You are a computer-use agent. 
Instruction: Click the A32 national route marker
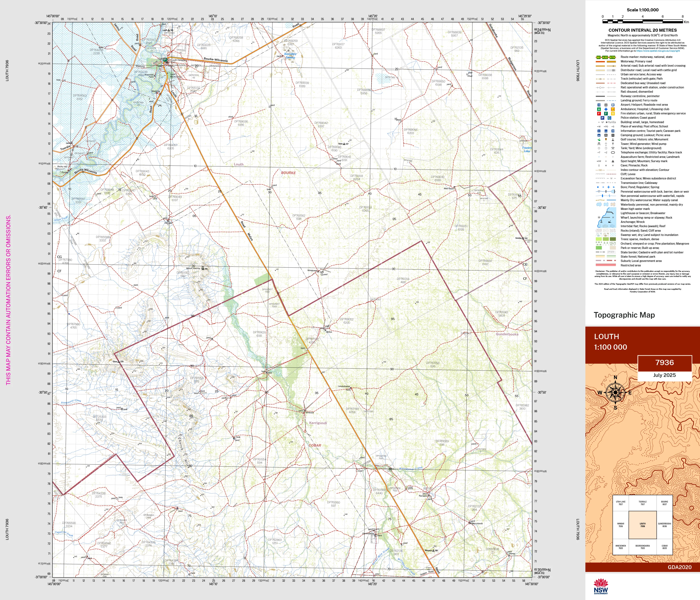[605, 58]
